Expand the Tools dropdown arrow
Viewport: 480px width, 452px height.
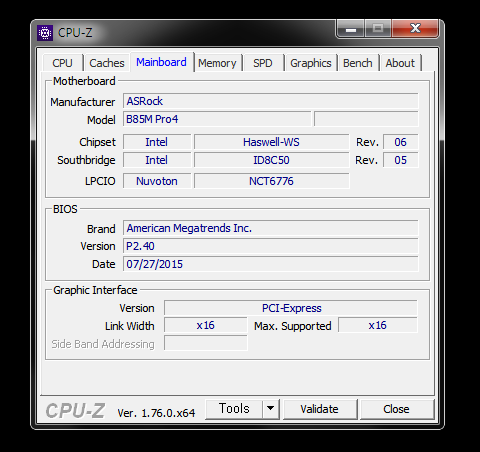[x=270, y=409]
